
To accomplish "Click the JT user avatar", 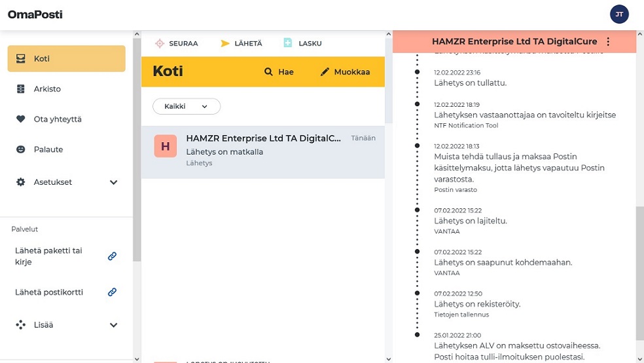I will tap(619, 14).
